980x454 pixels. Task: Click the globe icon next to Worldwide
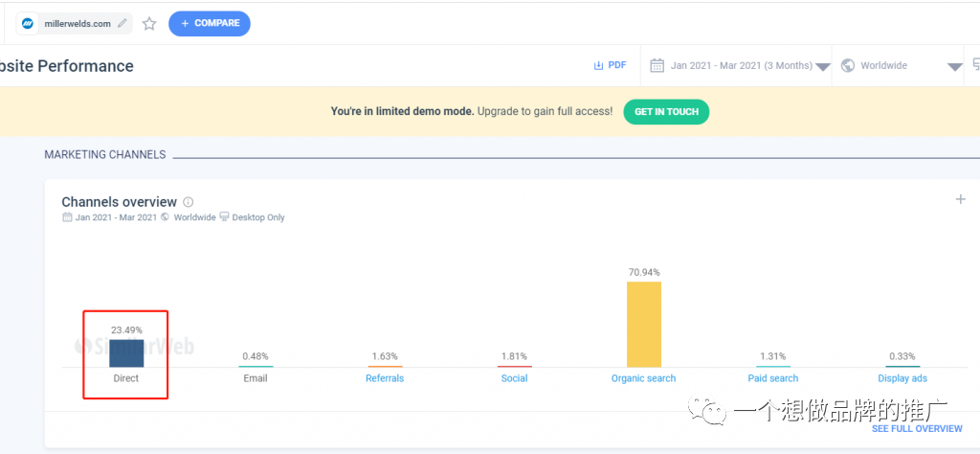click(x=847, y=66)
